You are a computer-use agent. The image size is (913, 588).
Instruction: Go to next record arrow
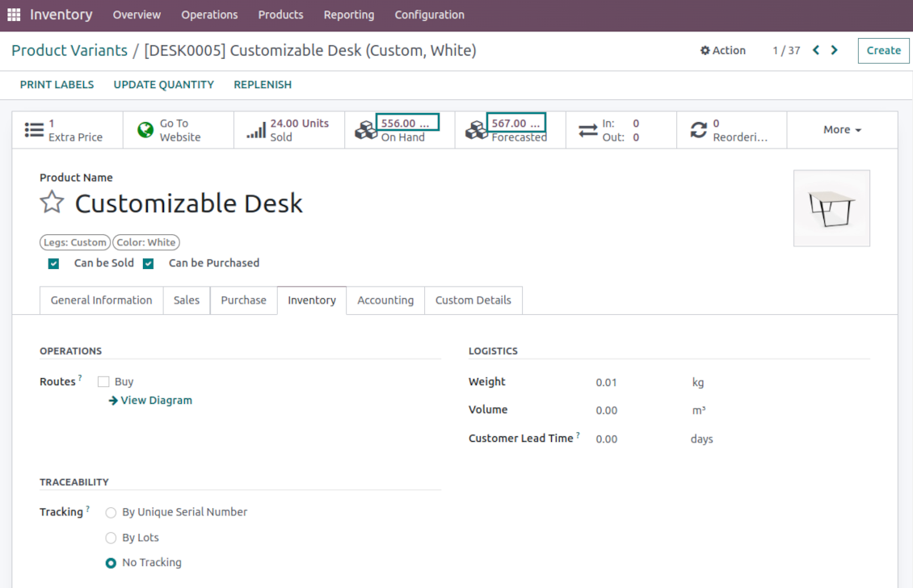(835, 50)
